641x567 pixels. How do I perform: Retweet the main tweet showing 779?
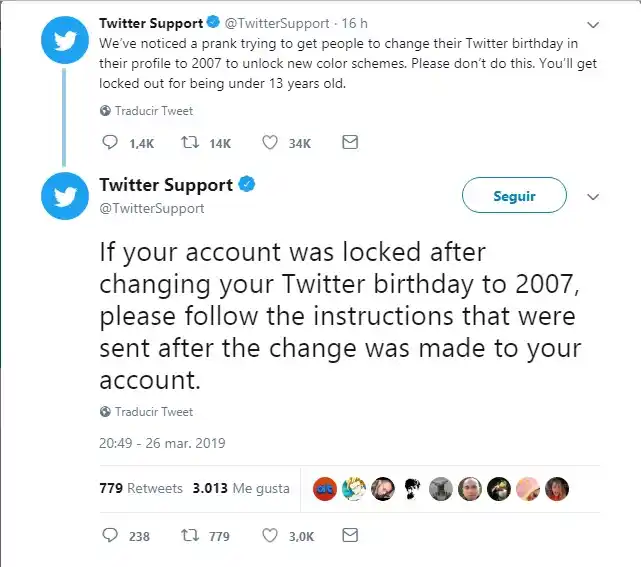(x=187, y=536)
